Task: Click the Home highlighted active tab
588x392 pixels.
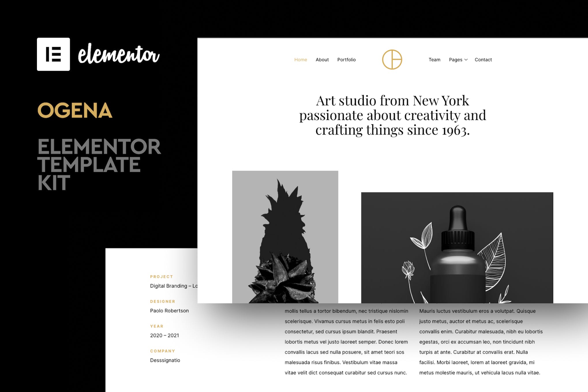Action: click(301, 59)
